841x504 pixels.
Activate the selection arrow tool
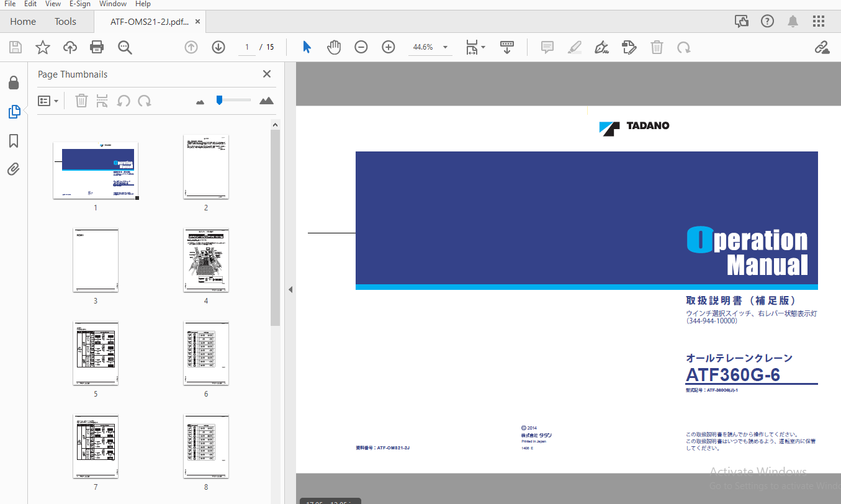307,47
